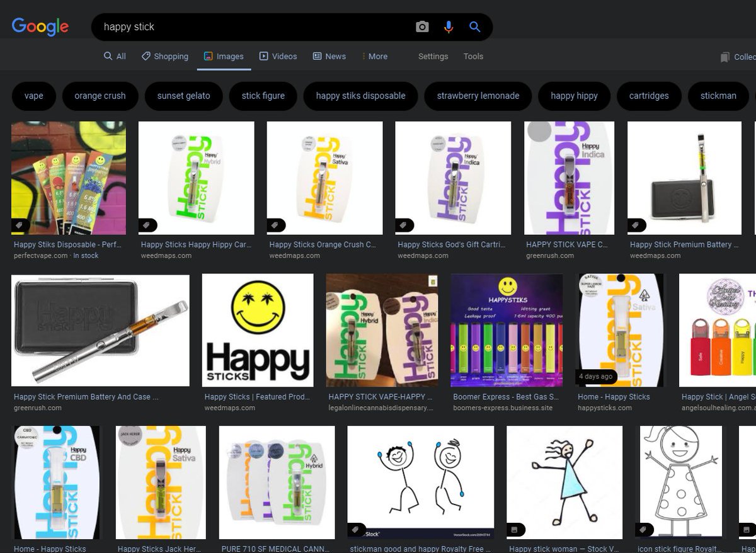Open Happy Stick Premium Battery And Case title
756x553 pixels.
[x=86, y=397]
